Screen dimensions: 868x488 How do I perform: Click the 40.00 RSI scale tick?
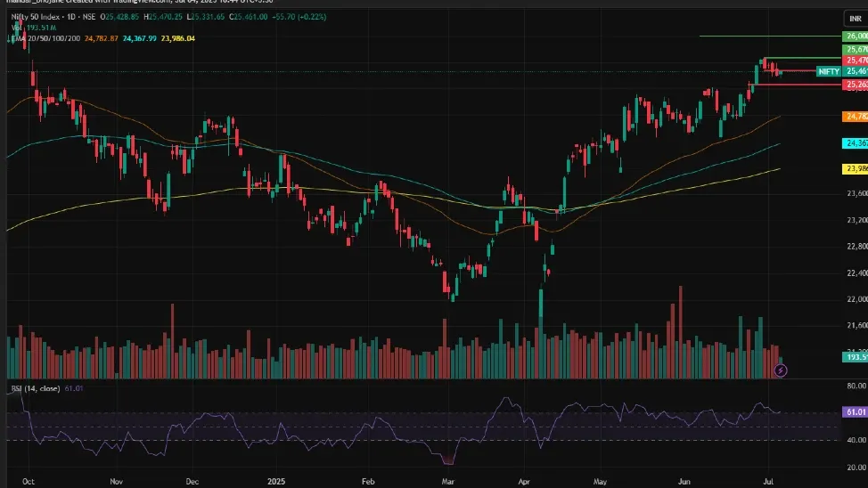[x=856, y=441]
